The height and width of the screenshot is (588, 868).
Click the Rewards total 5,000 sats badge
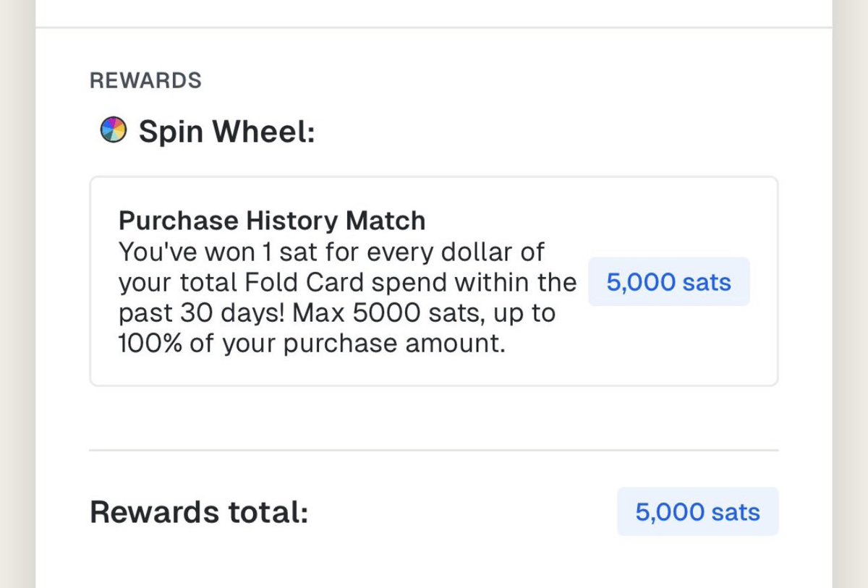coord(697,512)
